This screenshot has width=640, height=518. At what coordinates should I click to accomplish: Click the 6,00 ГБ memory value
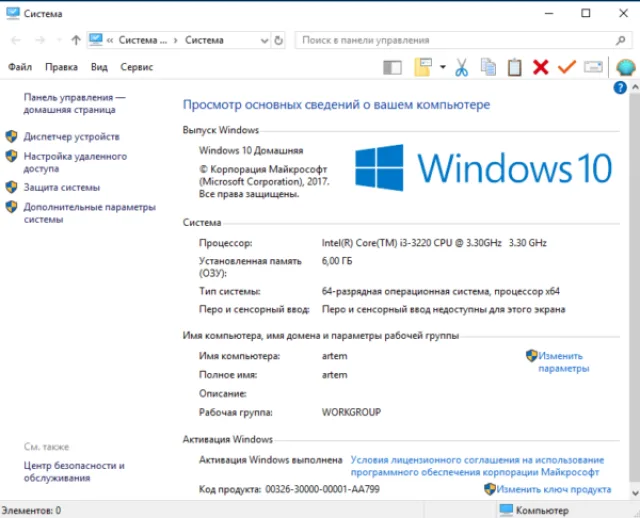[x=337, y=261]
